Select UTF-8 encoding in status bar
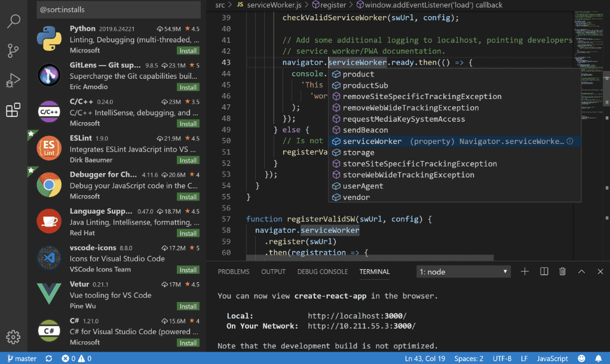 (x=502, y=359)
